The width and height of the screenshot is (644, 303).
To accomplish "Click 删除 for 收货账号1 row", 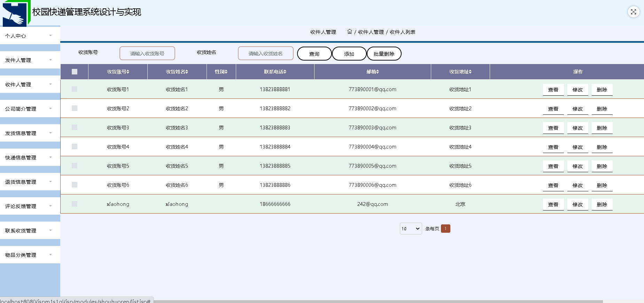I will pyautogui.click(x=602, y=89).
